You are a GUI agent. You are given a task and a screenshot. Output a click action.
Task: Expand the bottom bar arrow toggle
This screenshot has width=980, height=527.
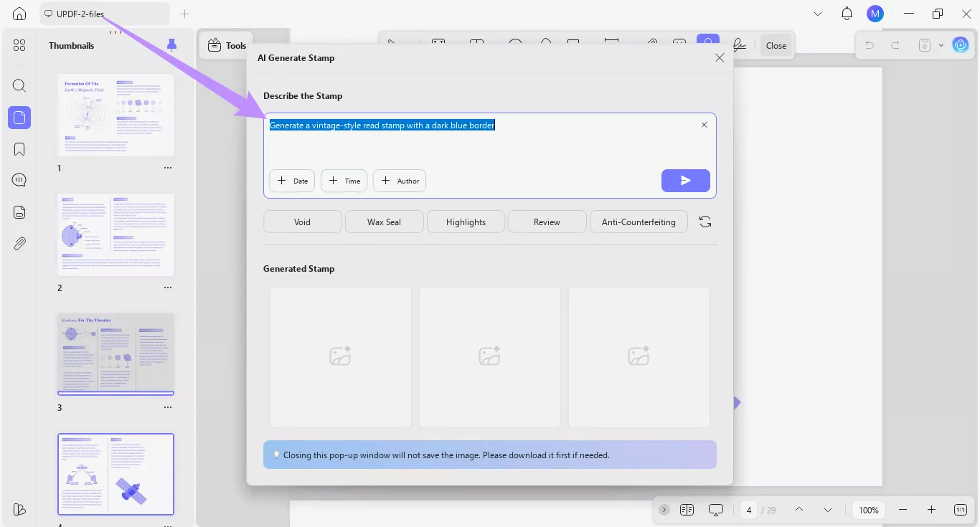[664, 510]
